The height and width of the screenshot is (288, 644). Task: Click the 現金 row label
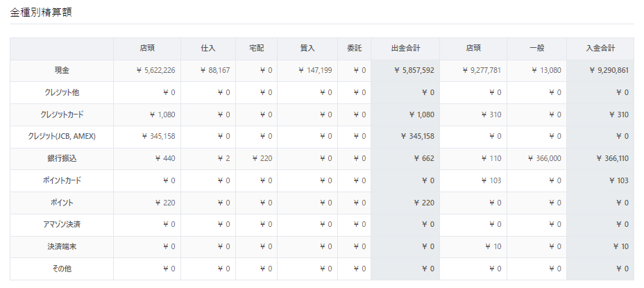62,71
